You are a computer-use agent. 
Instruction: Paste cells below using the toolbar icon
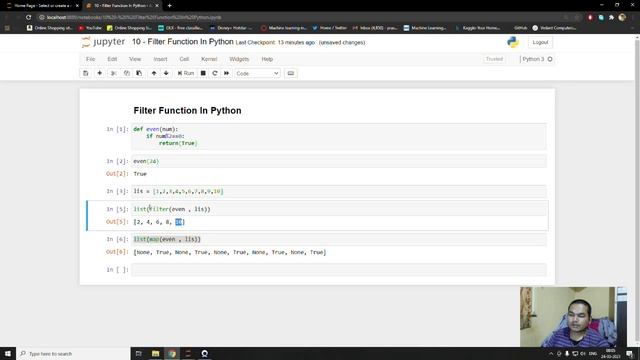click(139, 73)
